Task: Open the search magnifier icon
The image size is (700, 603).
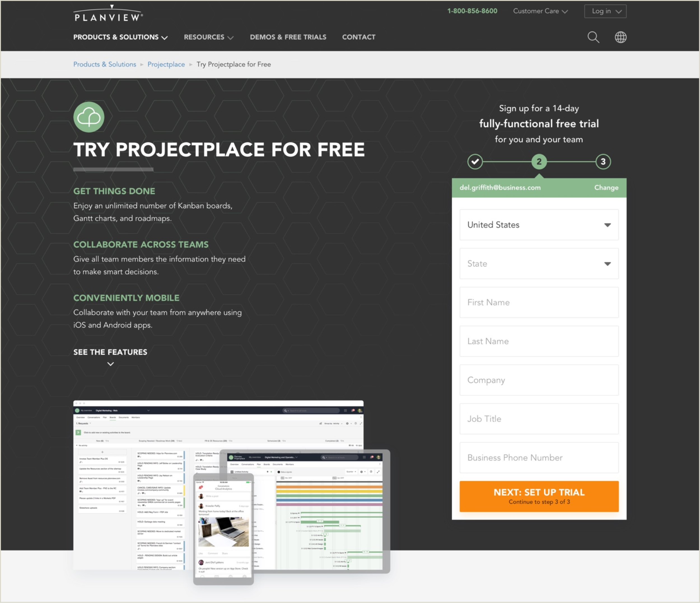Action: (x=593, y=37)
